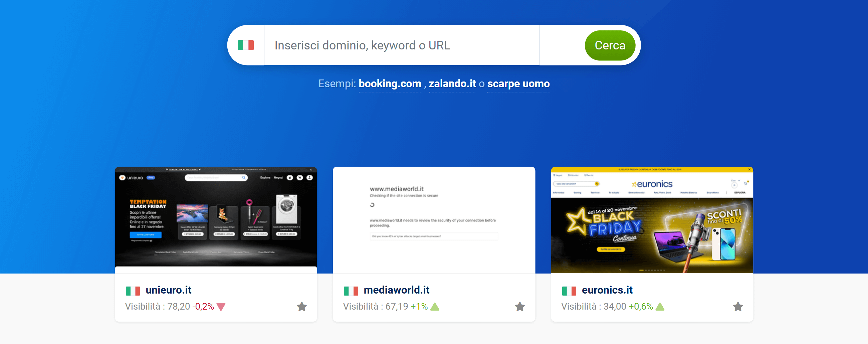Star unieuro.it as favorite

coord(302,307)
